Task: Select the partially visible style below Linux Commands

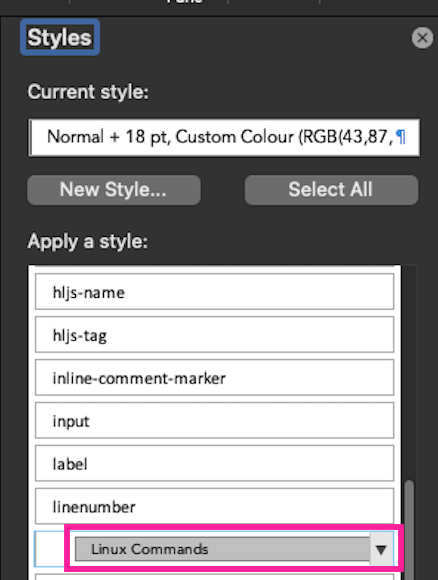Action: [x=215, y=577]
